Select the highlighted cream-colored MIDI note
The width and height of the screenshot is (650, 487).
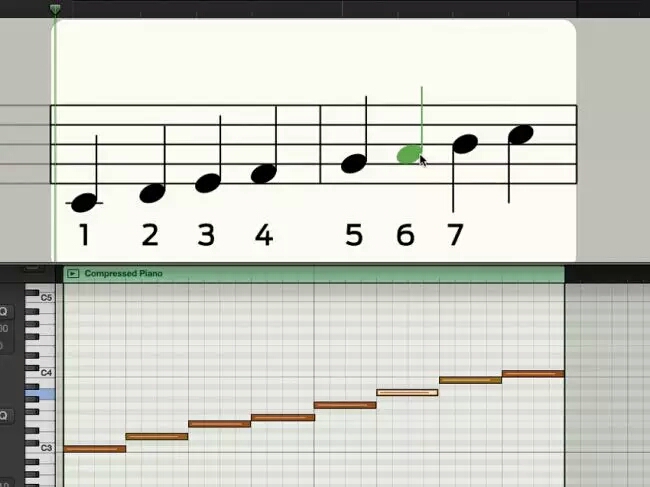point(407,392)
